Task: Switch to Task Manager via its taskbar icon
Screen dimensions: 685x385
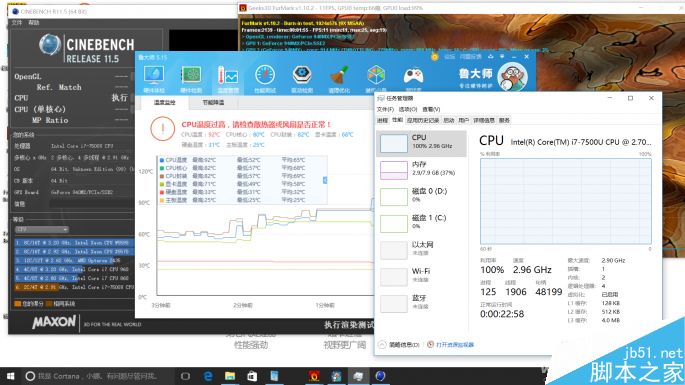Action: 358,376
